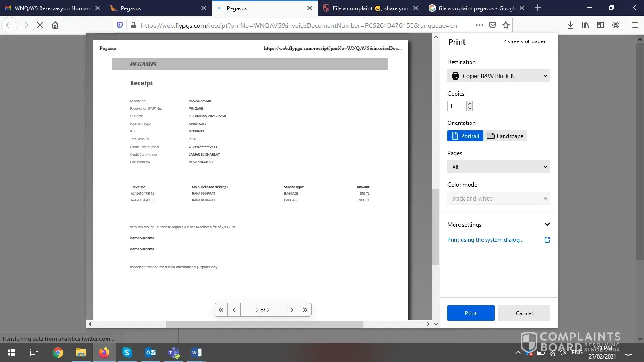Image resolution: width=644 pixels, height=362 pixels.
Task: Select Portrait orientation
Action: (x=465, y=136)
